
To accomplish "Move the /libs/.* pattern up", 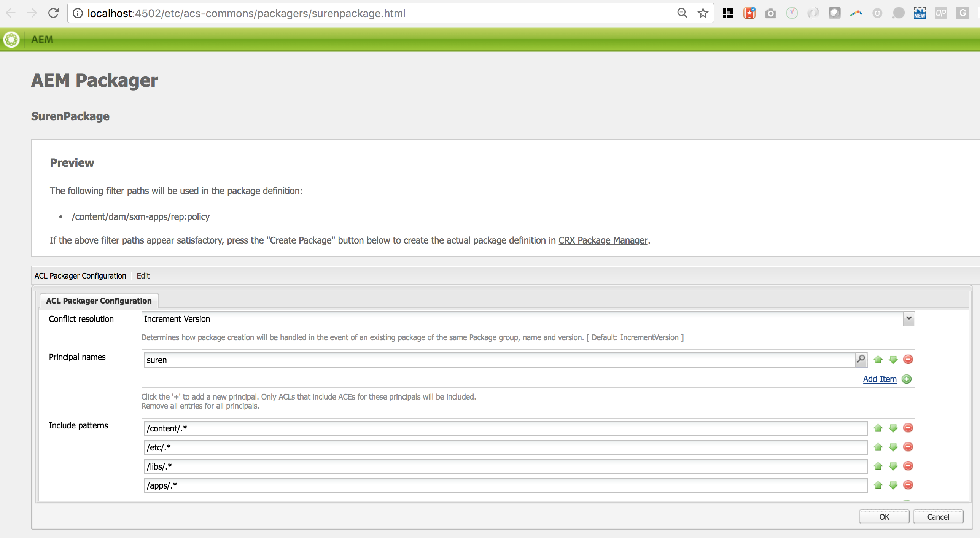I will (x=878, y=466).
